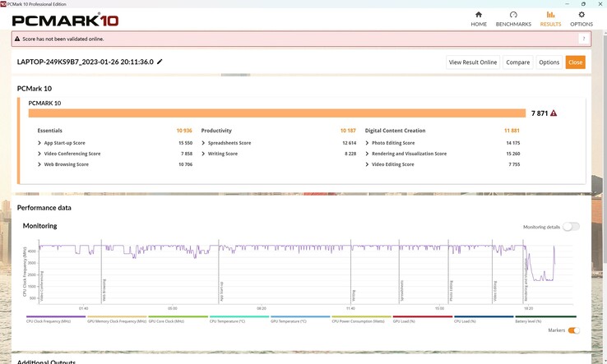Open the result Options button

[549, 62]
